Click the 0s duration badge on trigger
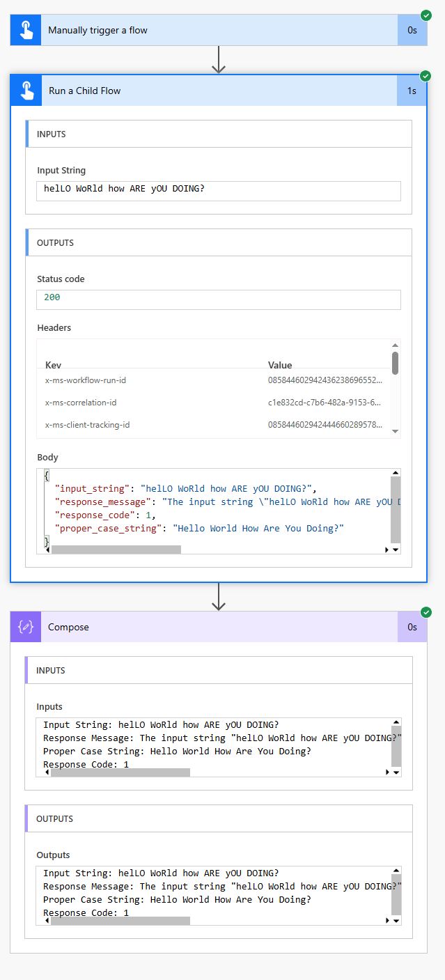The width and height of the screenshot is (445, 980). click(412, 30)
